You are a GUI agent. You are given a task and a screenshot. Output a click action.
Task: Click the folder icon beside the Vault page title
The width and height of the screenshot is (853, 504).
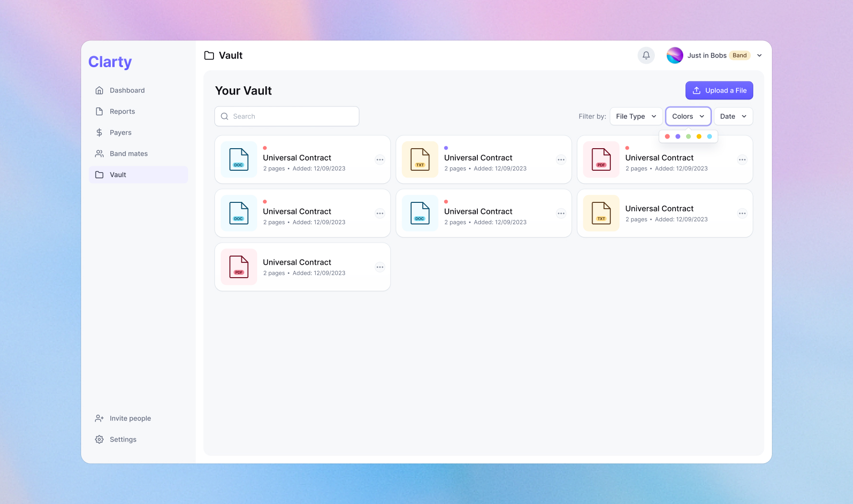(x=209, y=55)
